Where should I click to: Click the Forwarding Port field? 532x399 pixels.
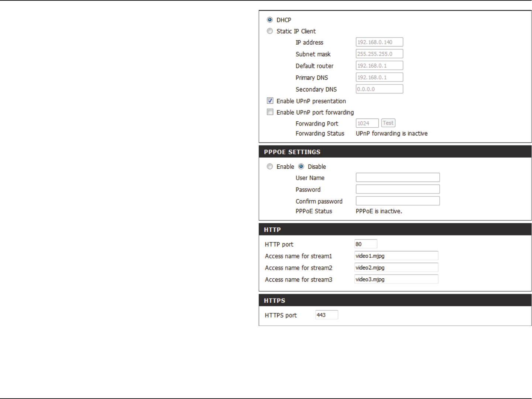click(x=367, y=123)
